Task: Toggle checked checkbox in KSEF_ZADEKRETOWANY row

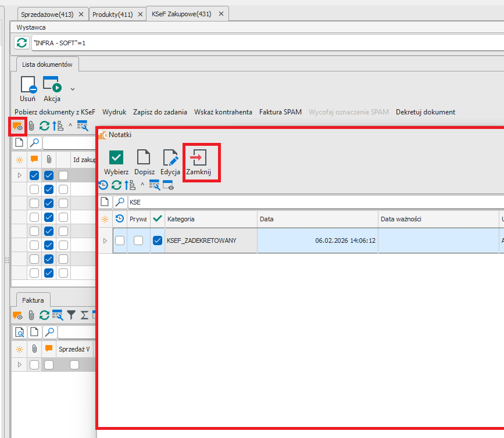Action: [x=157, y=240]
